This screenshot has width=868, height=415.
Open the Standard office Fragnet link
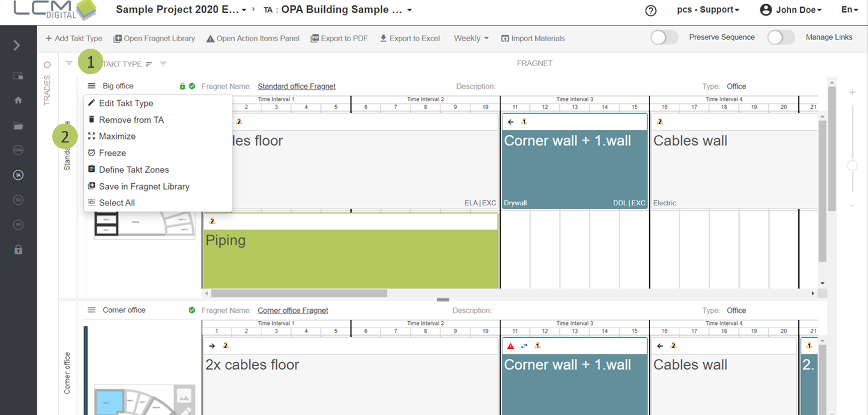[296, 86]
